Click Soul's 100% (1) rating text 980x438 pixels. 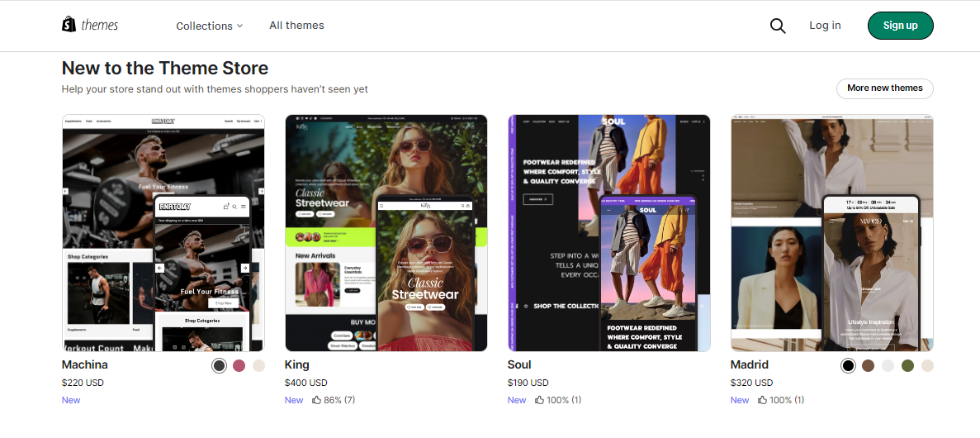564,400
